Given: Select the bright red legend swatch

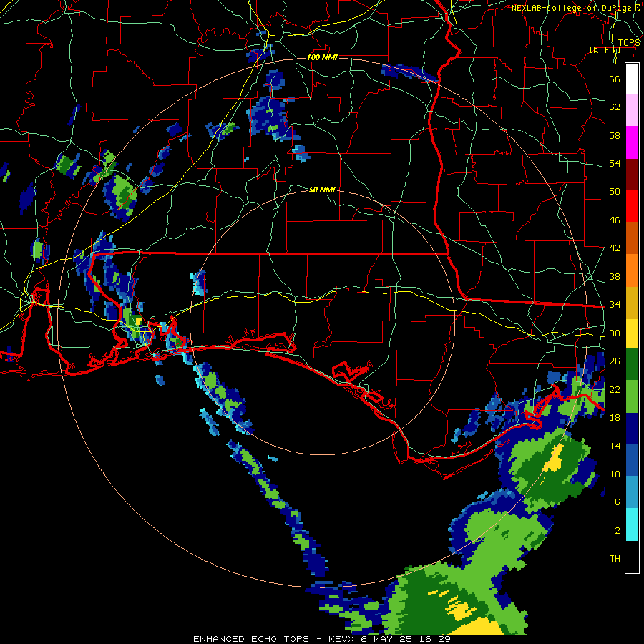Looking at the screenshot, I should click(x=632, y=206).
